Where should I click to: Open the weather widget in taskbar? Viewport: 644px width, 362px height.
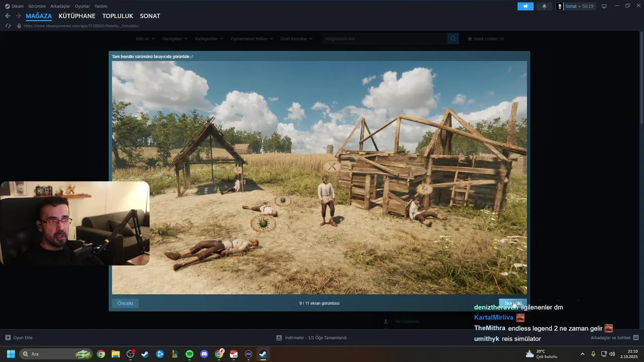pos(542,354)
